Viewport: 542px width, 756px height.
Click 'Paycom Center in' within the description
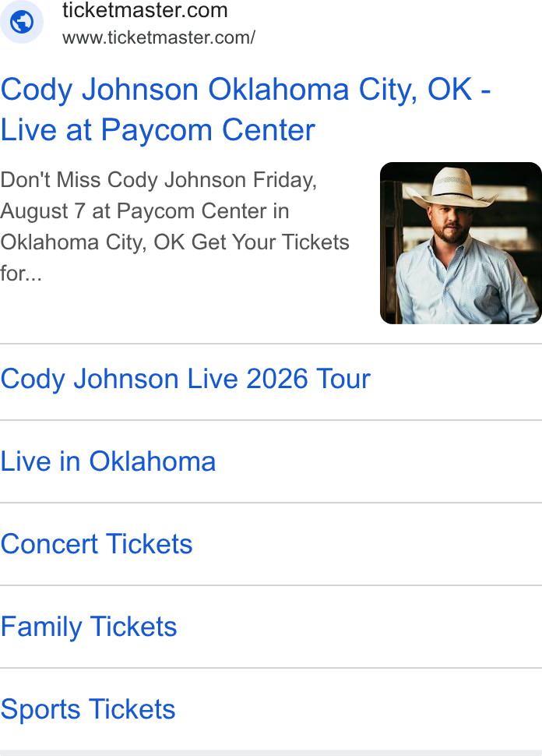point(202,211)
